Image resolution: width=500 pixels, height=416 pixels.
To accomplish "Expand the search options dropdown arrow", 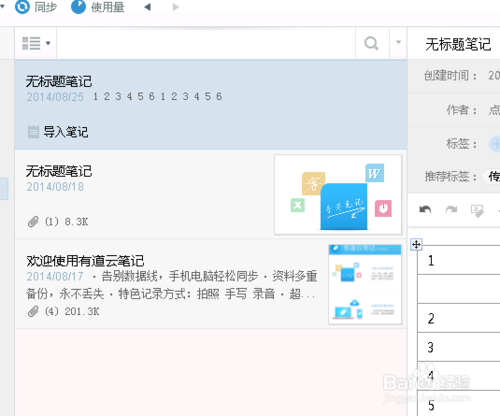I will 398,42.
